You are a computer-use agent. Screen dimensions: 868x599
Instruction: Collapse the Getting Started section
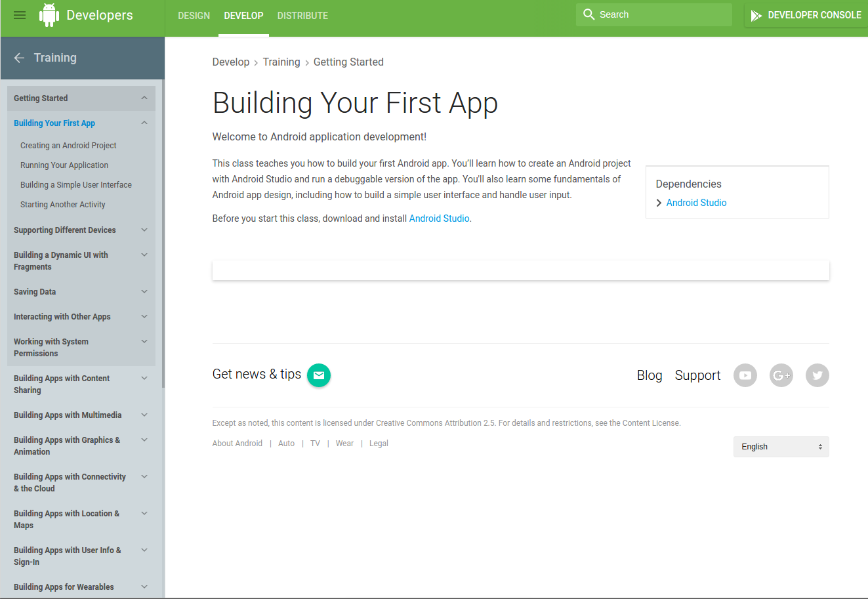pos(144,98)
